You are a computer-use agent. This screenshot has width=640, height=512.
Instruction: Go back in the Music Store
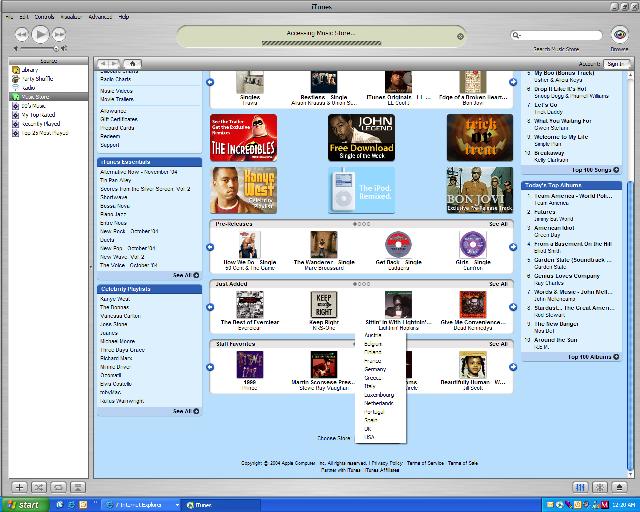103,63
